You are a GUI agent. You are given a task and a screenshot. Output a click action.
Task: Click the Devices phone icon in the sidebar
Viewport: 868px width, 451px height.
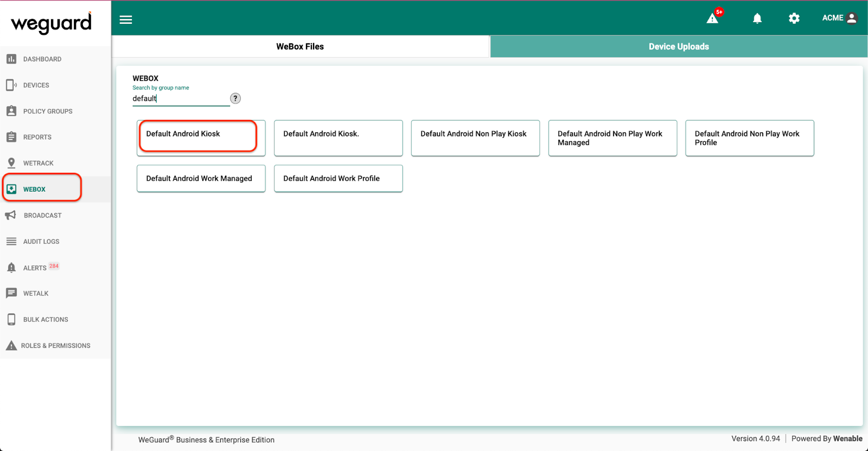(11, 85)
